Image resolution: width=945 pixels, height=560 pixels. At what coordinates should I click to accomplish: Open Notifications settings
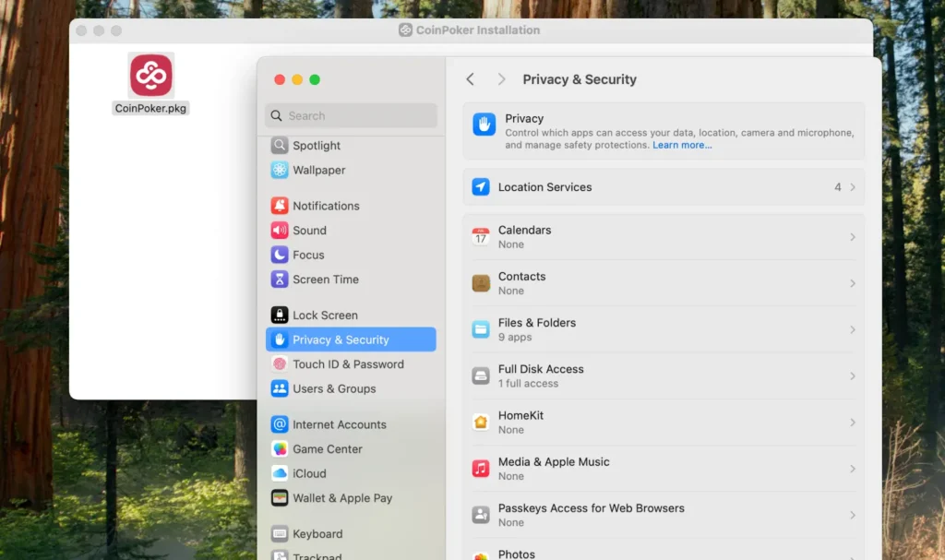coord(325,206)
